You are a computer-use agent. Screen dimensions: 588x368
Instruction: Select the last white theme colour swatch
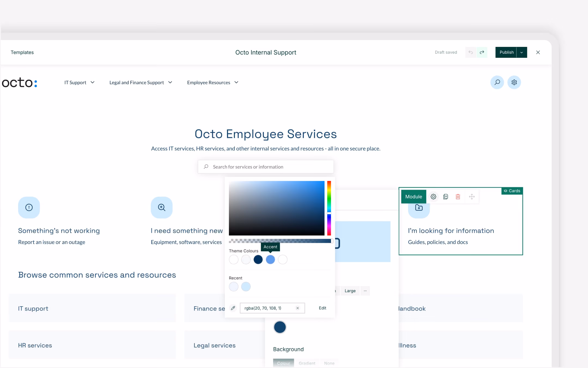[x=283, y=260]
